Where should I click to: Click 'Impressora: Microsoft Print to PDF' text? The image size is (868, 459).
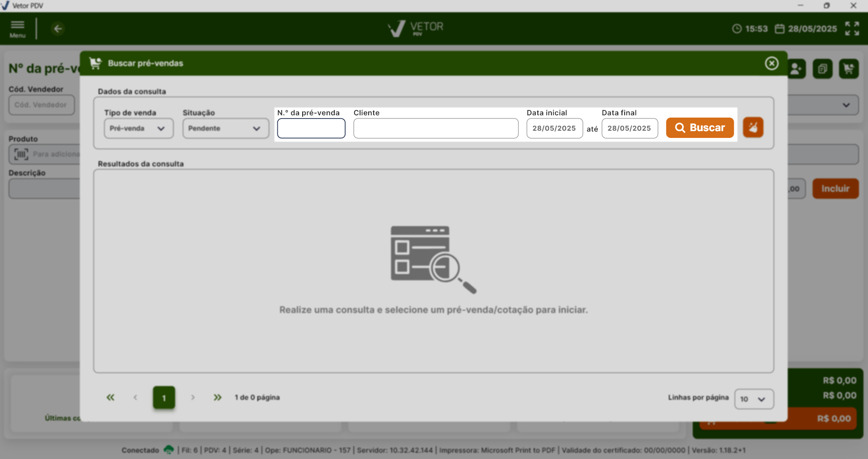point(497,450)
